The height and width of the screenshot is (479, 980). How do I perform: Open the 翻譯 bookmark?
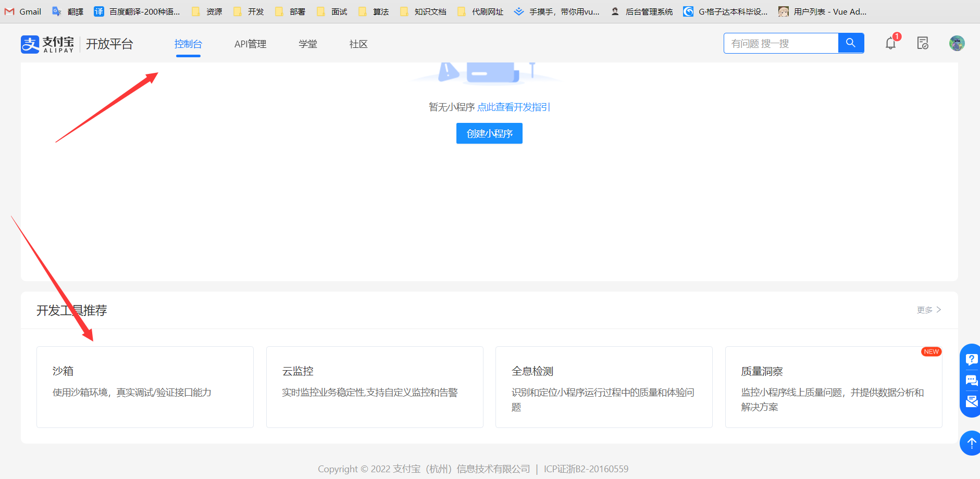tap(68, 11)
